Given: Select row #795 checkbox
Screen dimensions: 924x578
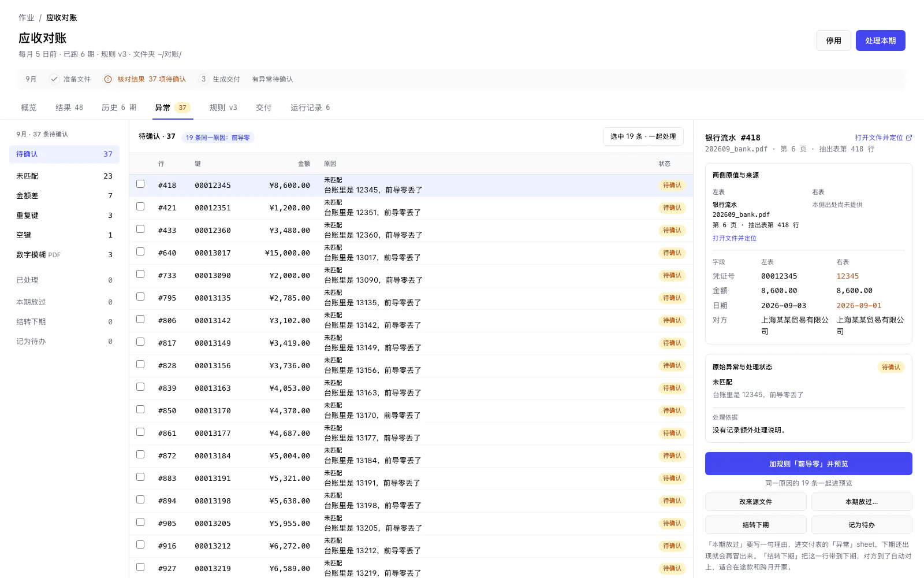Looking at the screenshot, I should (140, 297).
